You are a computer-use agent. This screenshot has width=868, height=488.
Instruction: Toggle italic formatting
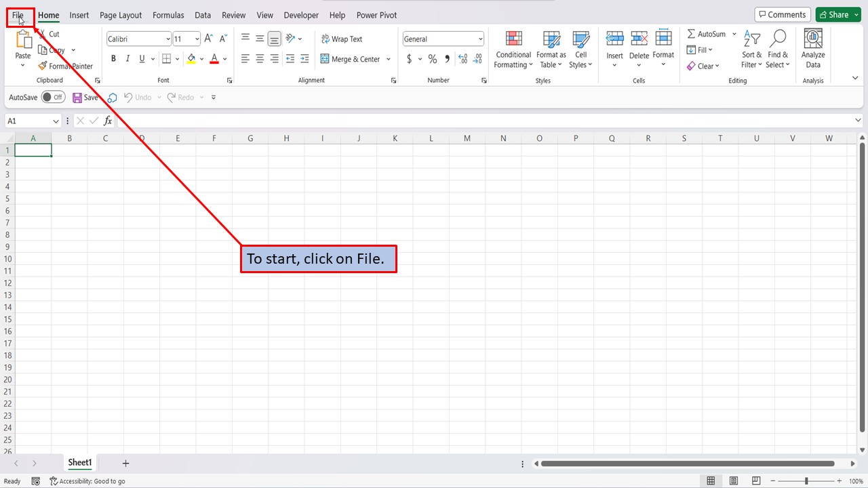click(127, 58)
